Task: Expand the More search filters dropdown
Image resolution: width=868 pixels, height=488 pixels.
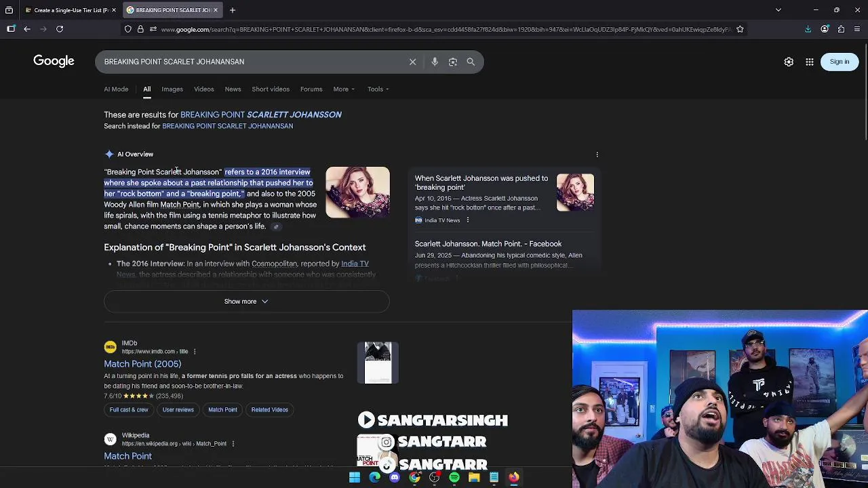Action: 344,89
